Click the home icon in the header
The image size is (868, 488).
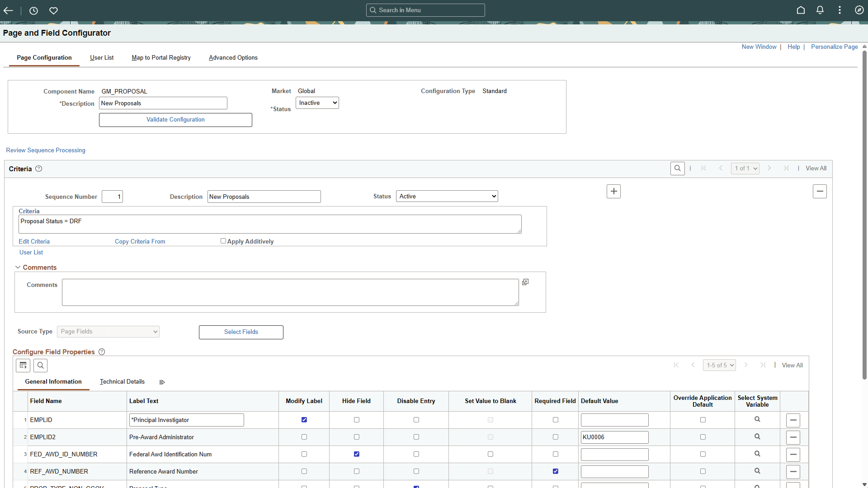pyautogui.click(x=800, y=10)
